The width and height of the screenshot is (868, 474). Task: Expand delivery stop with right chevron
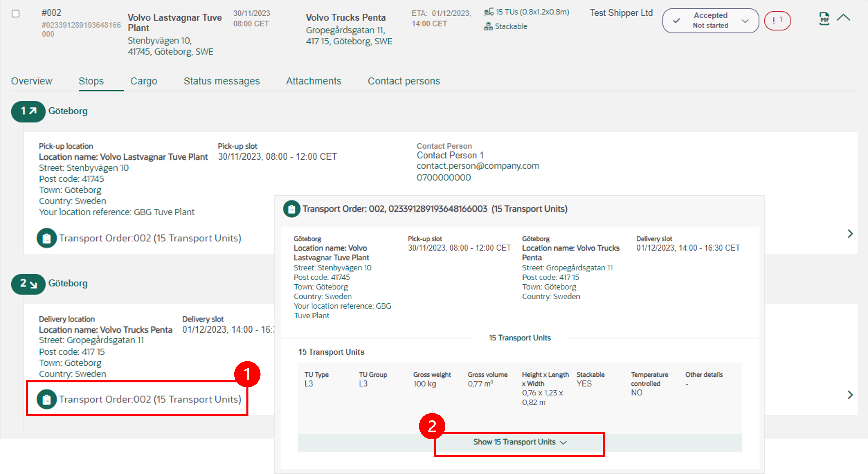tap(850, 394)
